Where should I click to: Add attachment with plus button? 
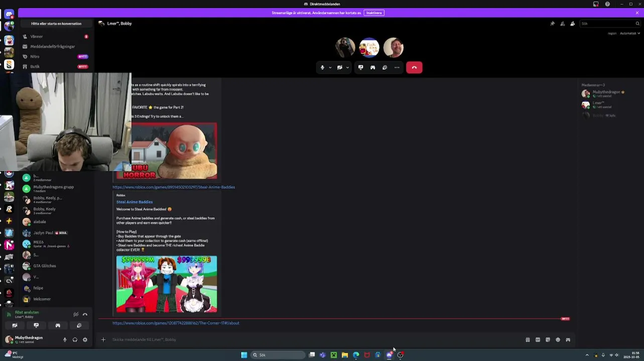coord(103,339)
